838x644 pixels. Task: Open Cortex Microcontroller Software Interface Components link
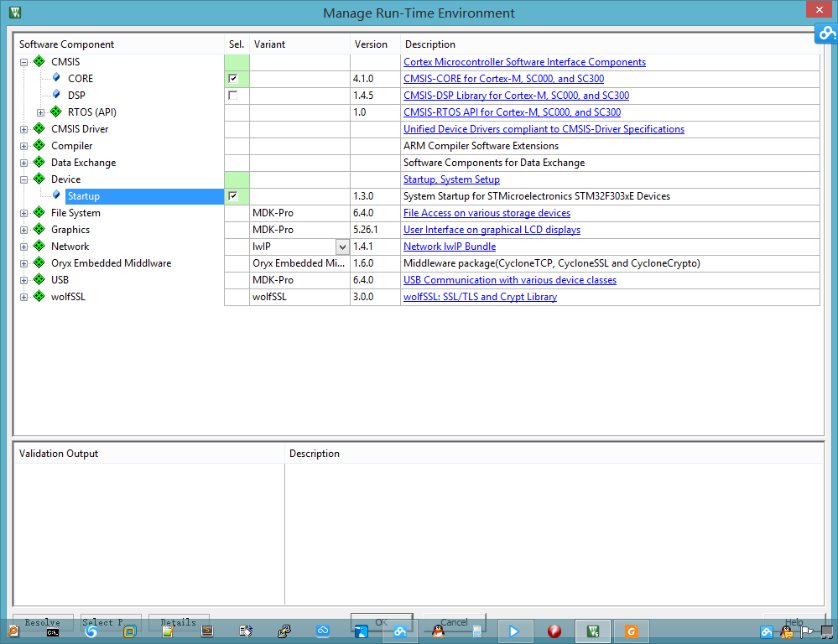pos(524,62)
